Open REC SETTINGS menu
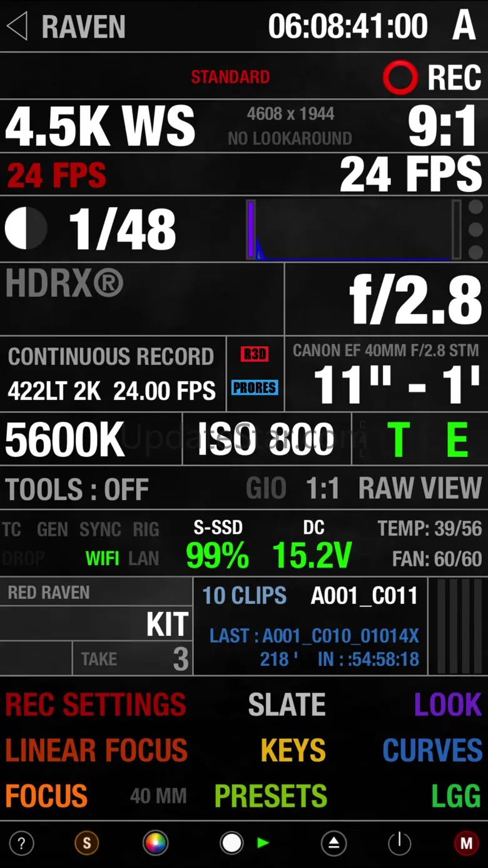This screenshot has width=488, height=868. tap(96, 705)
